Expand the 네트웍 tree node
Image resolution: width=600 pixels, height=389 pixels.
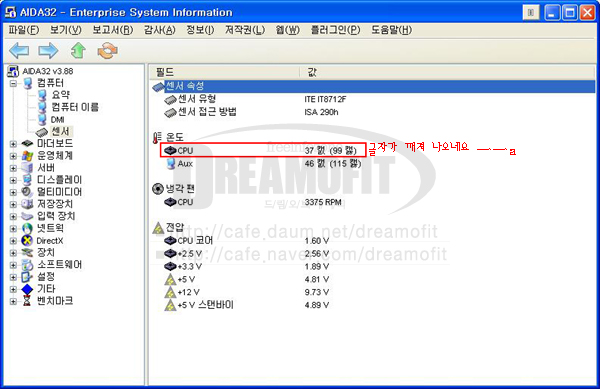13,228
